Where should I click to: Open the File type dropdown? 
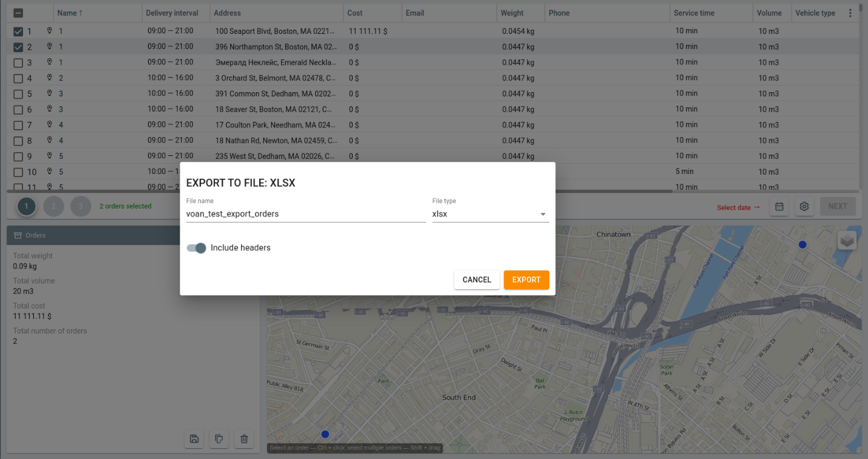[490, 214]
